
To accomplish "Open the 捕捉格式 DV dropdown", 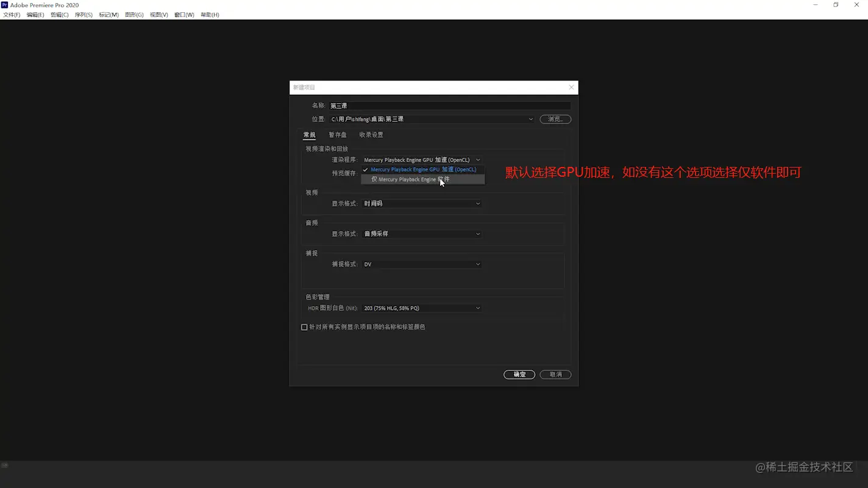I will (422, 264).
